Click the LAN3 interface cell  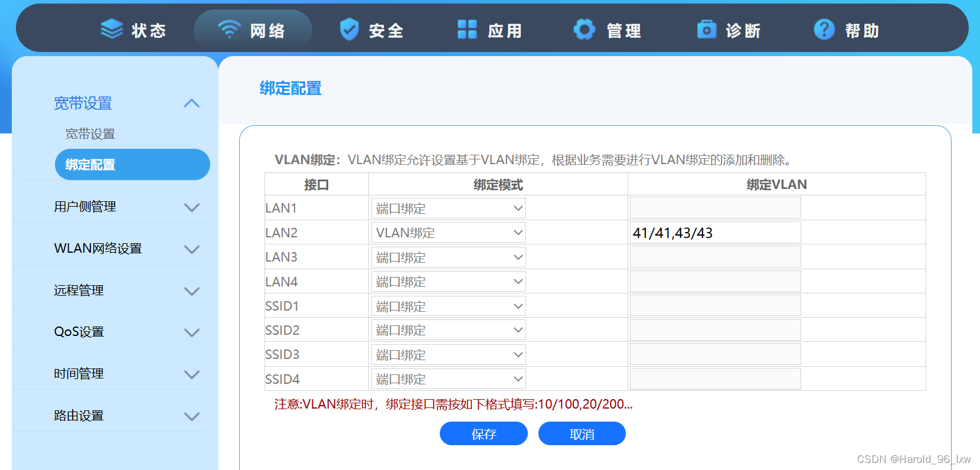click(x=316, y=257)
